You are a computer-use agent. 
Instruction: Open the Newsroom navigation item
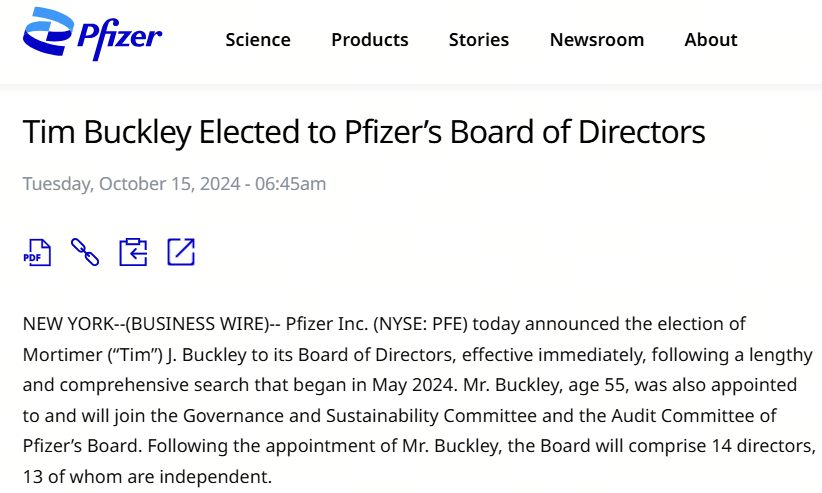[x=597, y=40]
